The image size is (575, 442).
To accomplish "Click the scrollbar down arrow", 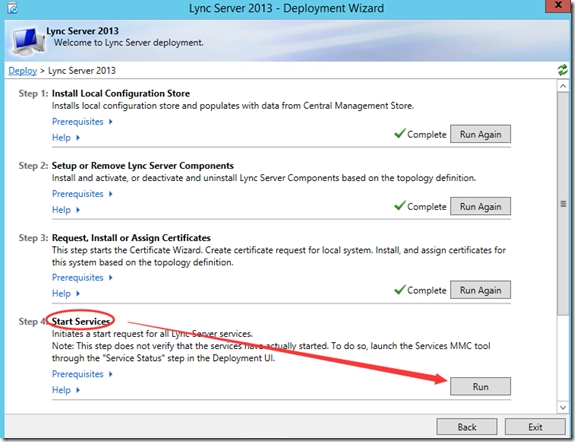I will tap(563, 407).
